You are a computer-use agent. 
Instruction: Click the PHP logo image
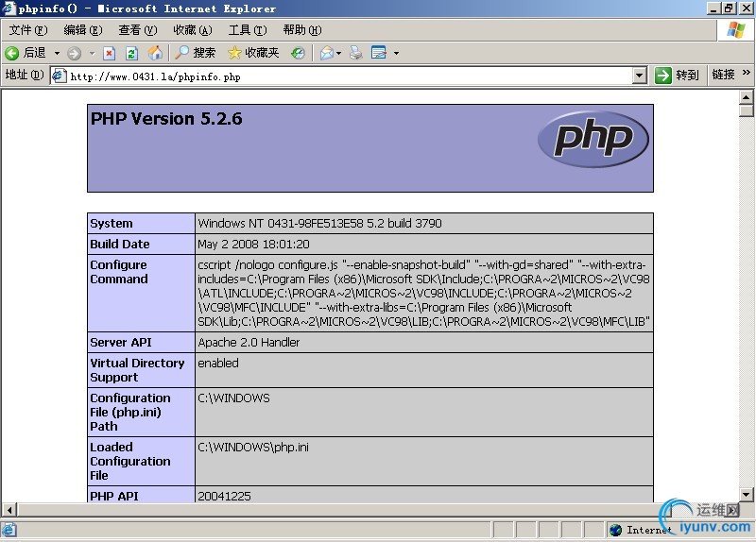pyautogui.click(x=593, y=139)
